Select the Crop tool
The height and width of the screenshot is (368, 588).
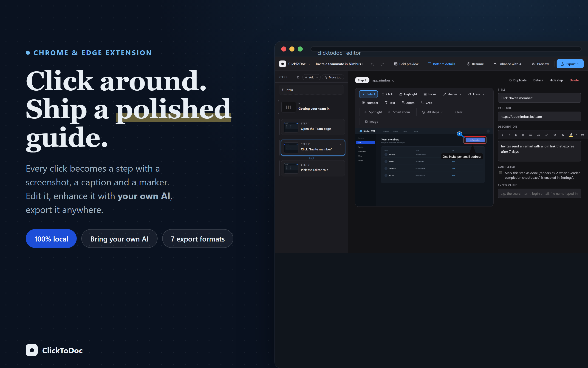coord(427,103)
